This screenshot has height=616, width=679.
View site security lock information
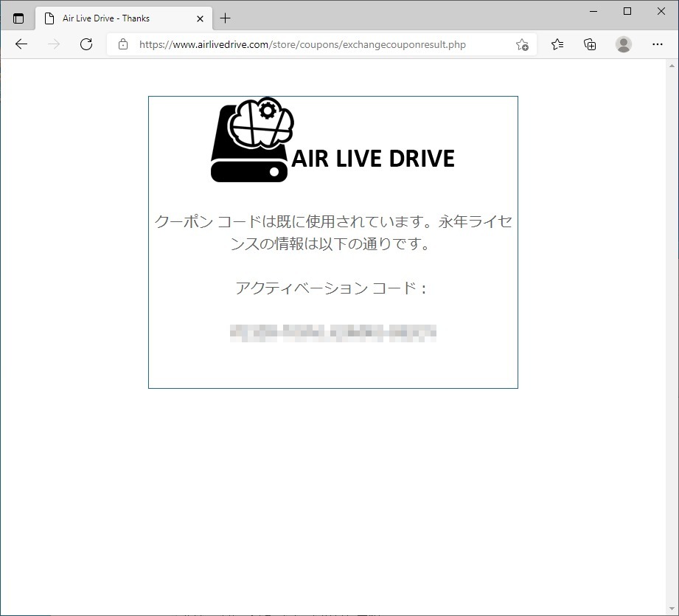click(x=123, y=44)
